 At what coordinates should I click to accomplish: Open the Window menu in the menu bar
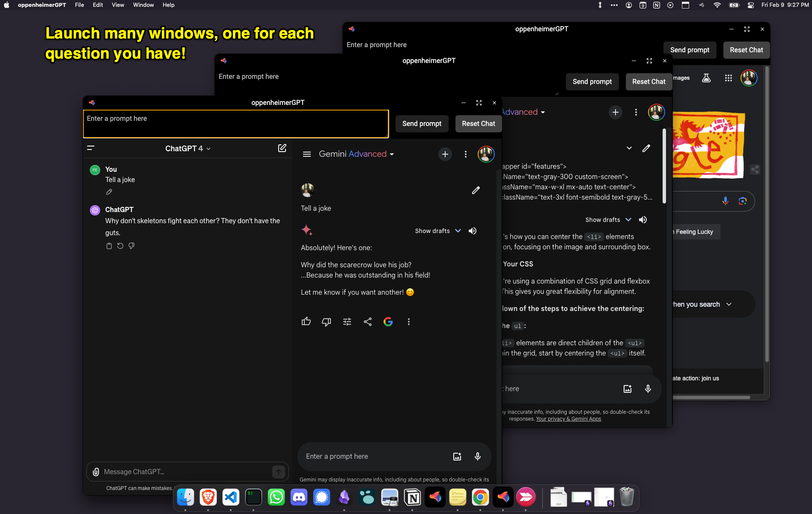pyautogui.click(x=143, y=5)
